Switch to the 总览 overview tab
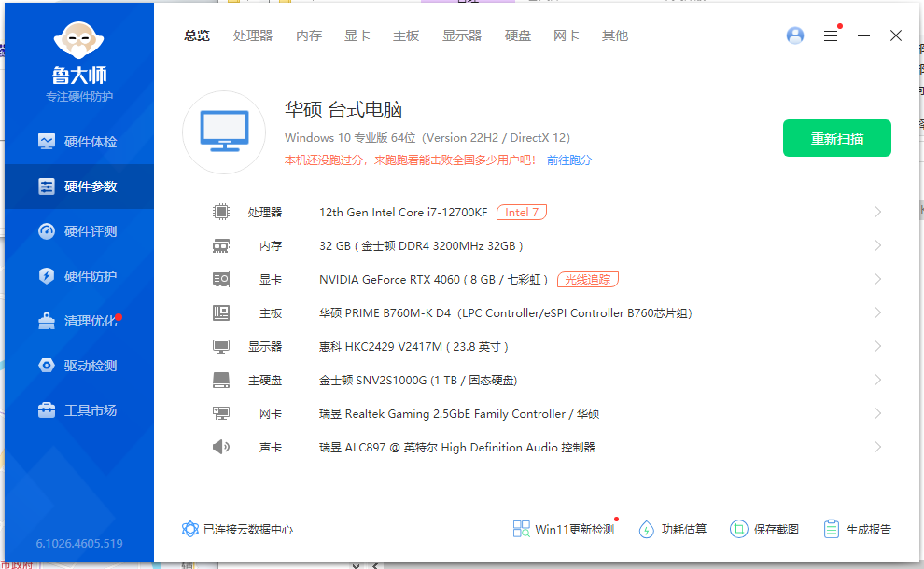The image size is (924, 569). 197,36
